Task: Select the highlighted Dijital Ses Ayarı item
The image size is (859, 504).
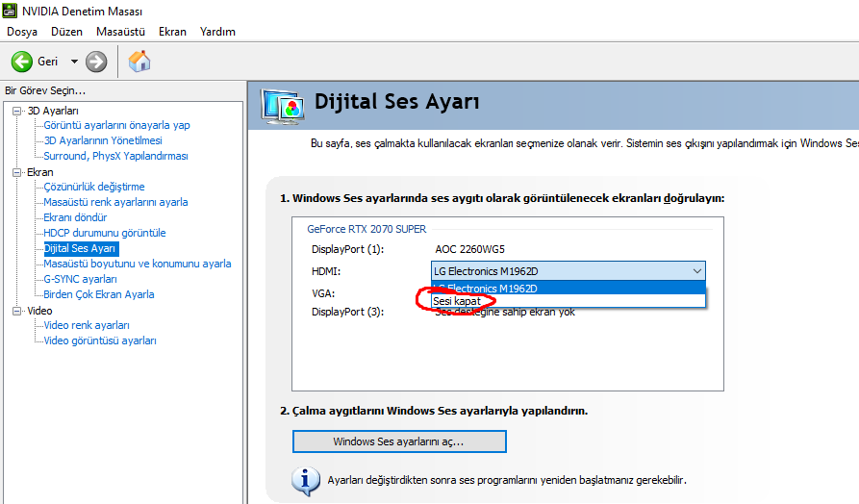Action: (80, 249)
